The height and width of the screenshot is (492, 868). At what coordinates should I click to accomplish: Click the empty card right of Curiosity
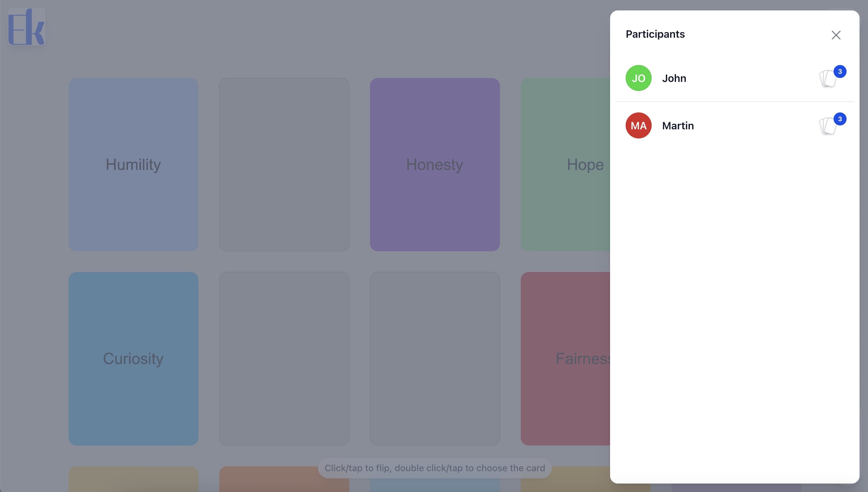pyautogui.click(x=284, y=358)
